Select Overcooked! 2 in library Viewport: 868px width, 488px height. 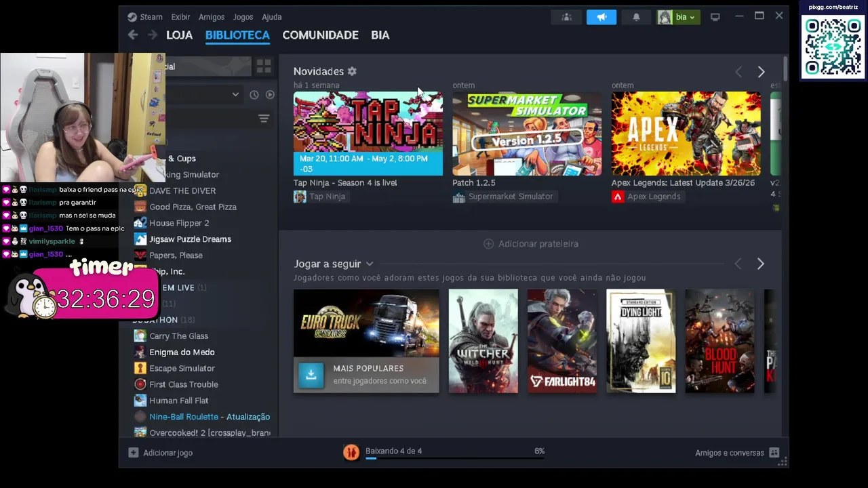pyautogui.click(x=202, y=433)
